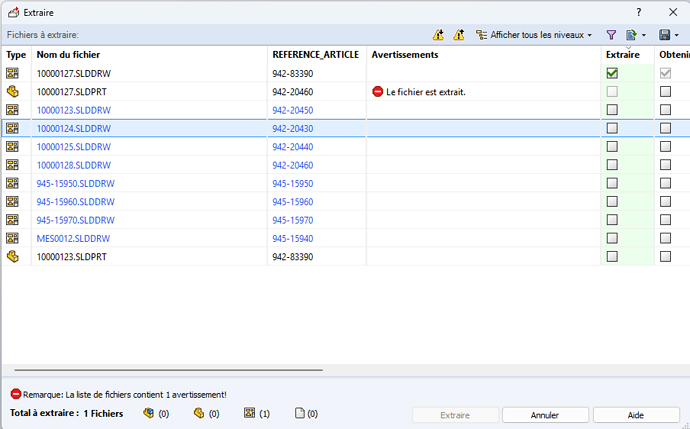
Task: Click drawing icon for 10000125.SLDDRW row
Action: pos(12,147)
